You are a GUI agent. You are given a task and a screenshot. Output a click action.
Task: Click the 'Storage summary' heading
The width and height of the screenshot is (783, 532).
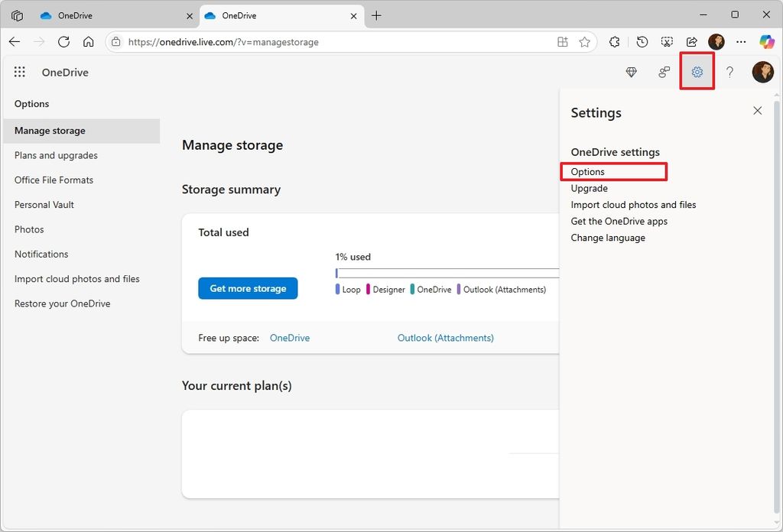coord(231,190)
